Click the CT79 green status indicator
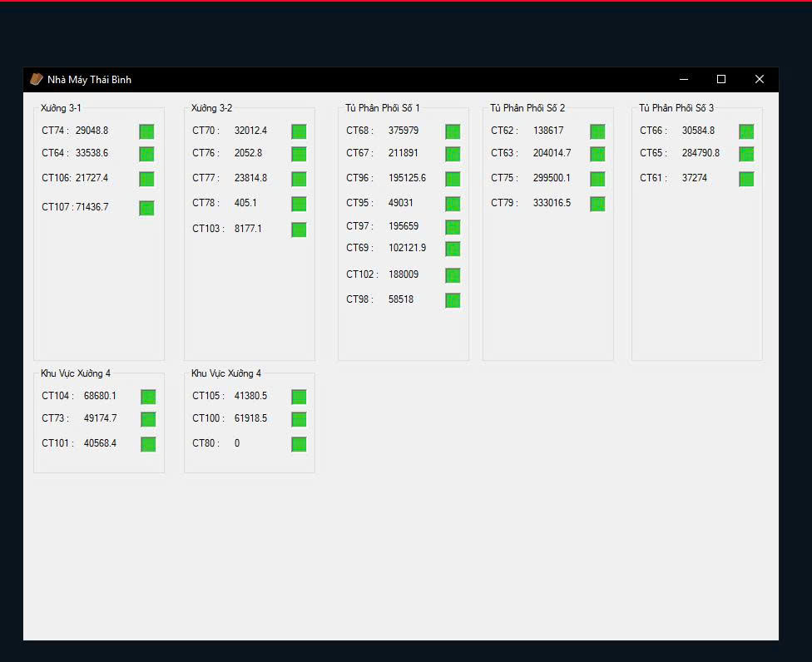Screen dimensions: 812x662 tap(597, 204)
